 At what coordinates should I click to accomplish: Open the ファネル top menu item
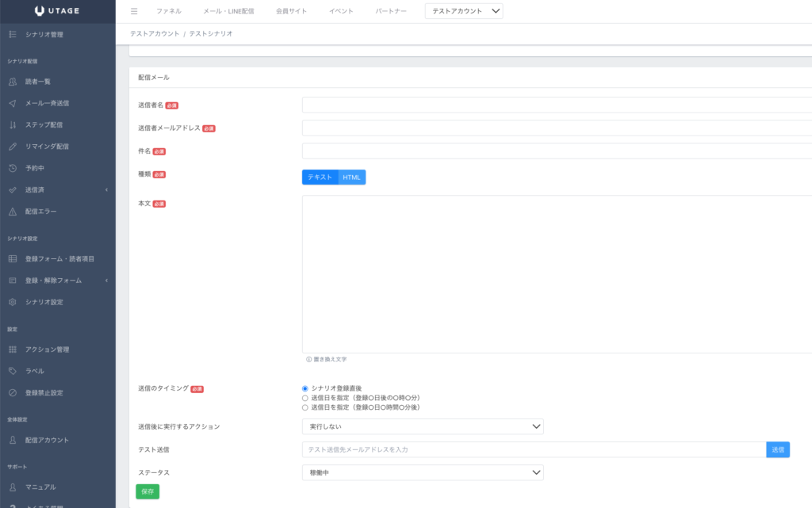coord(168,11)
